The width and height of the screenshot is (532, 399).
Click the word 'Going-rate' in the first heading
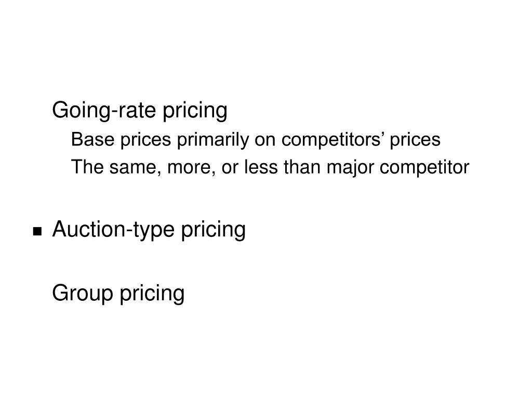(x=104, y=111)
